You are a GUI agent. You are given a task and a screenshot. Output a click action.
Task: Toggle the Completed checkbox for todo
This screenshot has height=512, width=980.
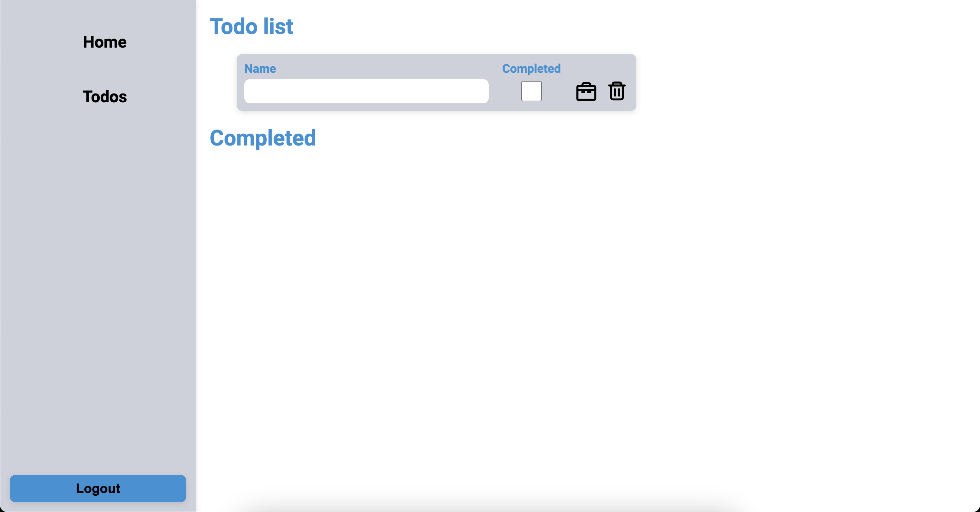click(531, 91)
